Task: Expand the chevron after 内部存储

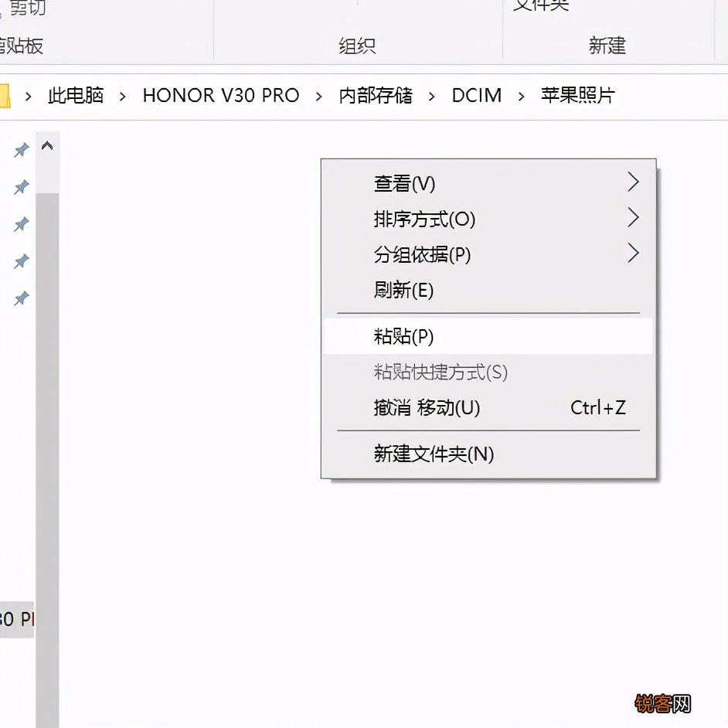Action: [x=432, y=97]
